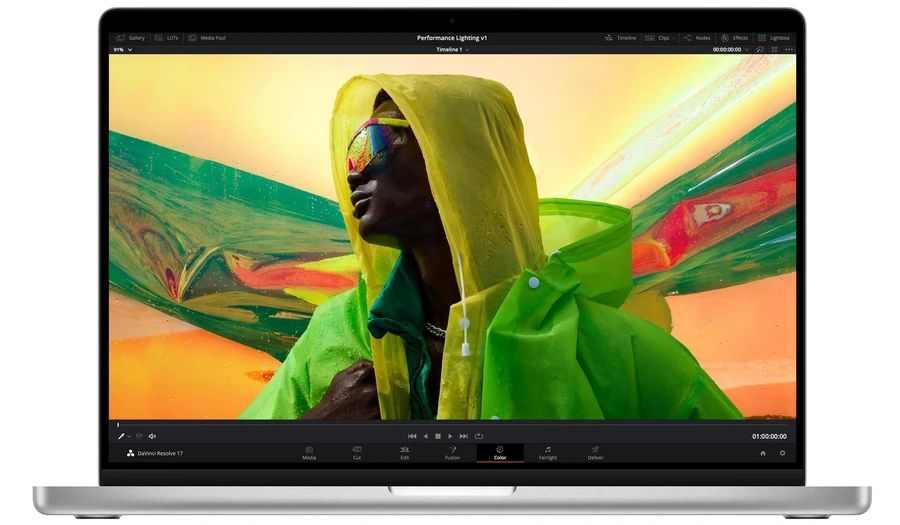Image resolution: width=900 pixels, height=525 pixels.
Task: Play the clip in reverse
Action: click(x=425, y=437)
